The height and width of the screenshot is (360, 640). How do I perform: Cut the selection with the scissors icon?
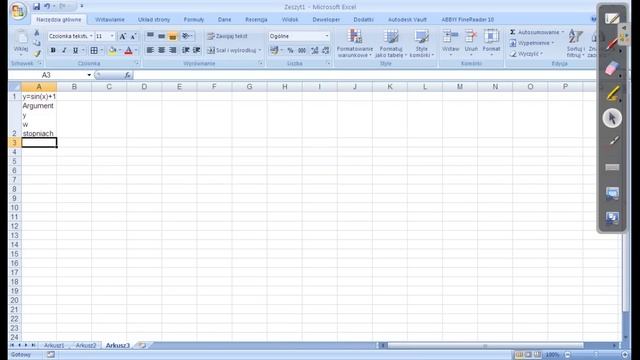pos(37,33)
